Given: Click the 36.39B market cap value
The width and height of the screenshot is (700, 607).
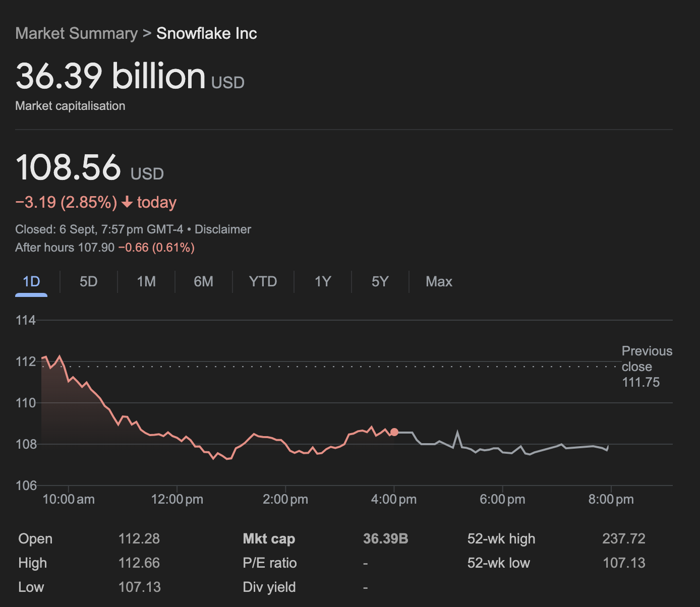Looking at the screenshot, I should 386,539.
